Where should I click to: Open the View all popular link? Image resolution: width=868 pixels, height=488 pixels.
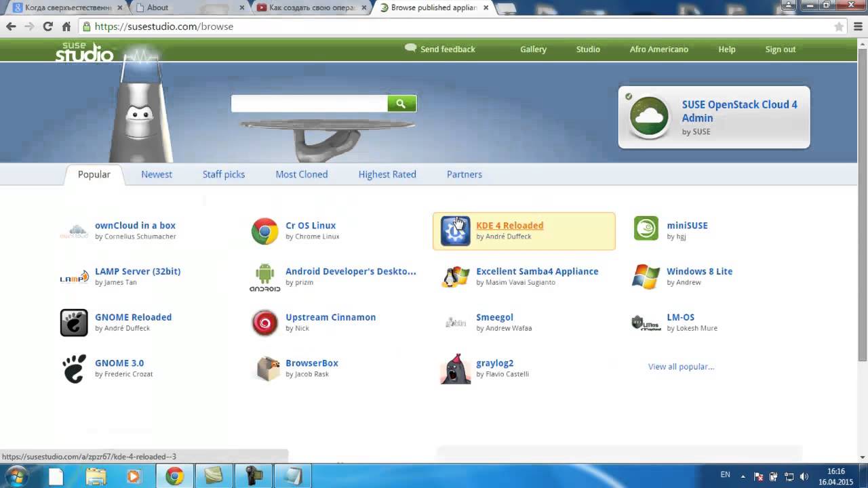[x=681, y=367]
